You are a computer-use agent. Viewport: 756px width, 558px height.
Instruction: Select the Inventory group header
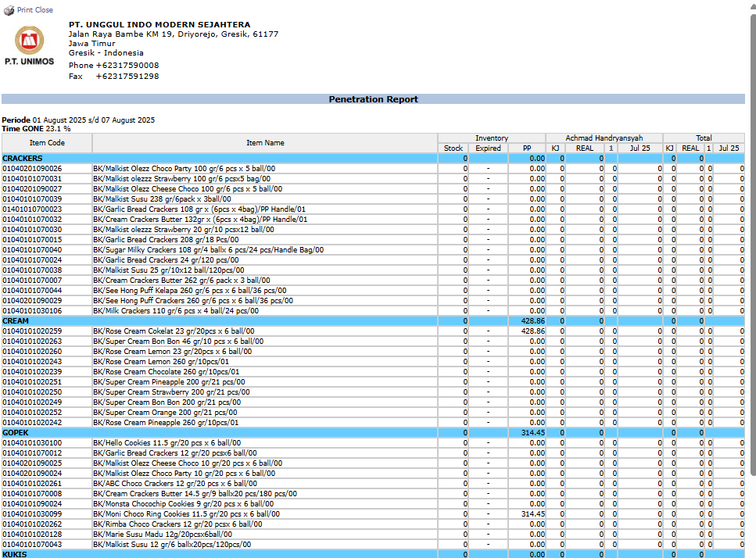point(492,138)
